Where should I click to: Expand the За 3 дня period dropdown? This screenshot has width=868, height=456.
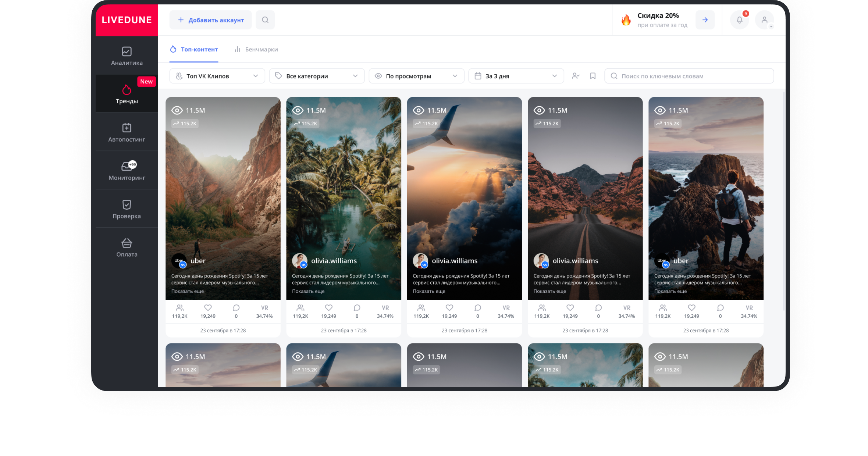516,76
